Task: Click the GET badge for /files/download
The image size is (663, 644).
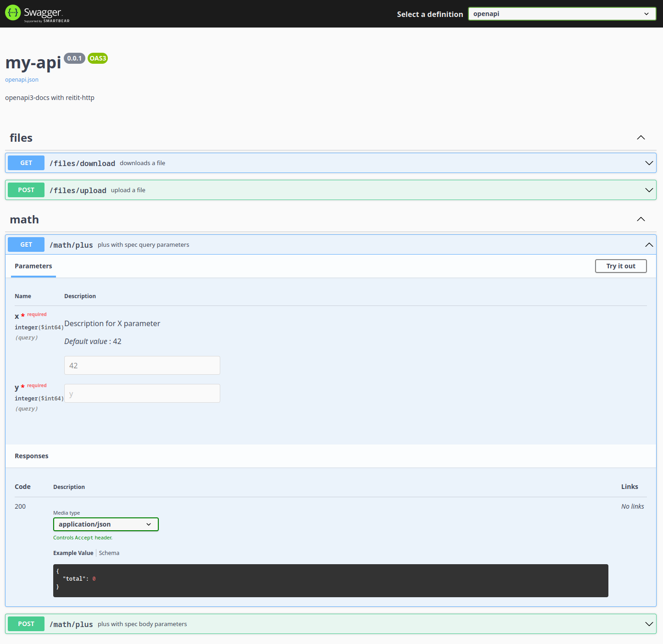Action: coord(26,163)
